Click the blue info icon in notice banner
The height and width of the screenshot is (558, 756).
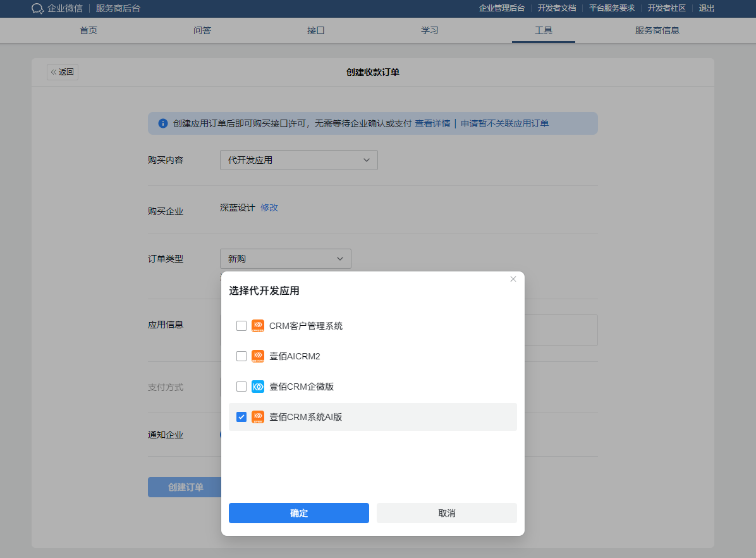[x=163, y=123]
